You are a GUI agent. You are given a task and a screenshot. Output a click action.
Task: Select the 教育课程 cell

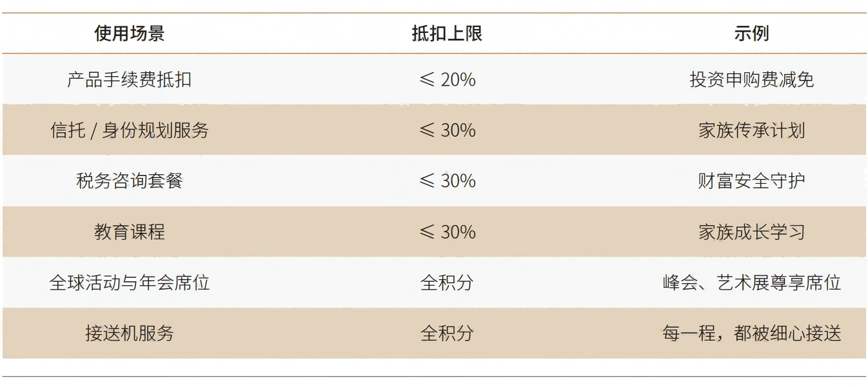tap(129, 232)
